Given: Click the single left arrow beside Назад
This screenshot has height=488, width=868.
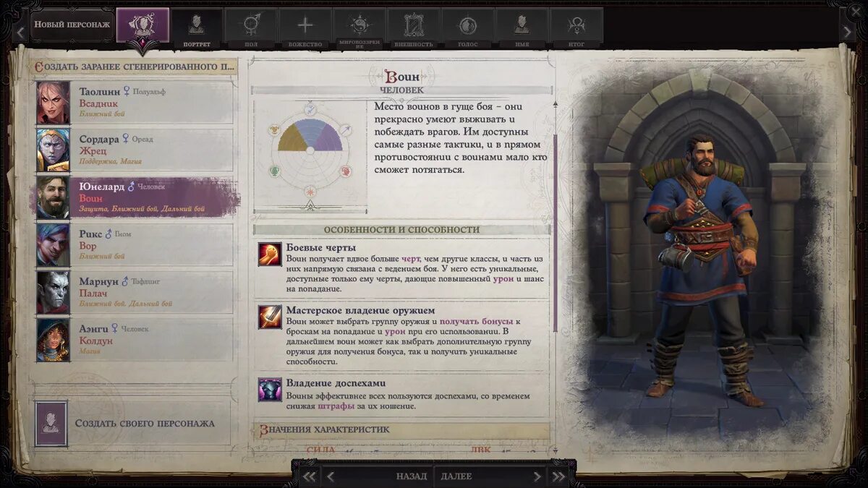Looking at the screenshot, I should (331, 476).
